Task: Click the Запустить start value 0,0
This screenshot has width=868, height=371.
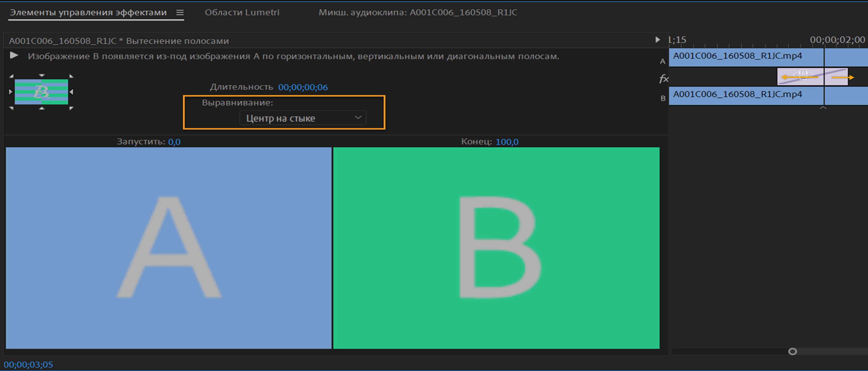Action: (x=174, y=142)
